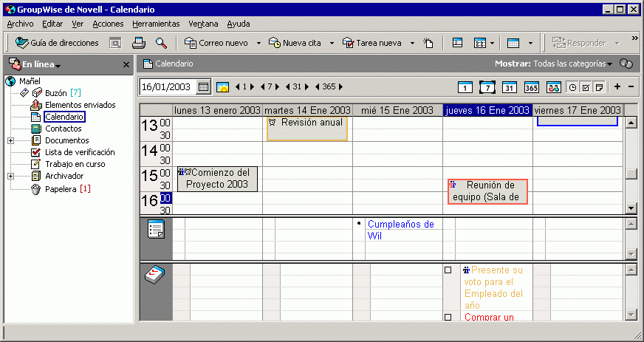This screenshot has width=644, height=342.
Task: Expand the Documentos folder
Action: [10, 141]
